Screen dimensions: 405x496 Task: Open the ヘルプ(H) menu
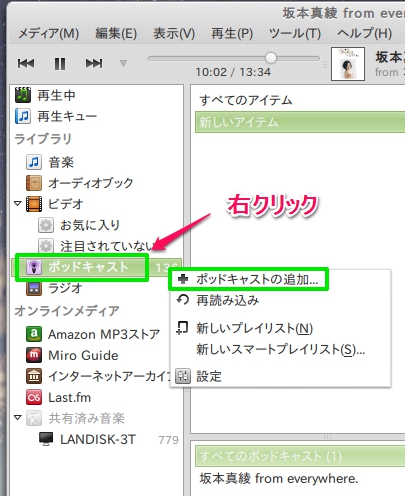tap(364, 33)
